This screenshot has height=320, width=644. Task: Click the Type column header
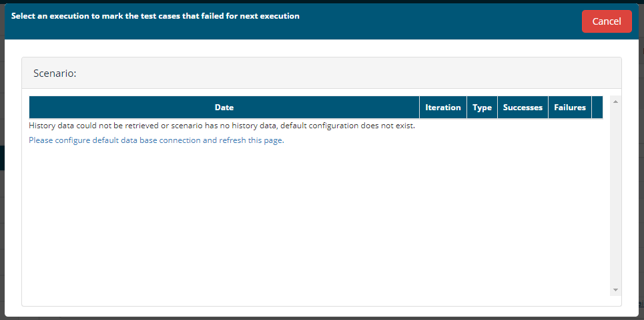(x=482, y=108)
